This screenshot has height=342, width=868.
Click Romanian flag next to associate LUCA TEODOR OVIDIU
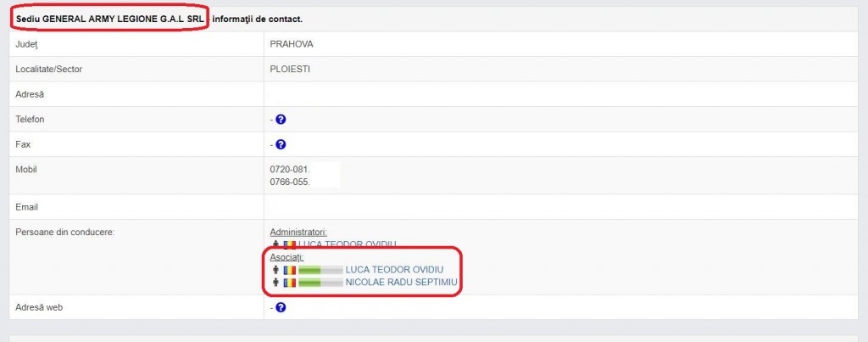[289, 270]
